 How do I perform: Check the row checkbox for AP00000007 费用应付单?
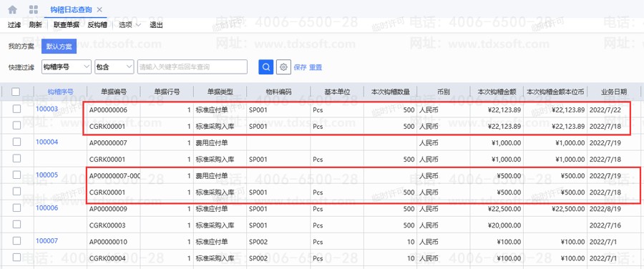16,142
